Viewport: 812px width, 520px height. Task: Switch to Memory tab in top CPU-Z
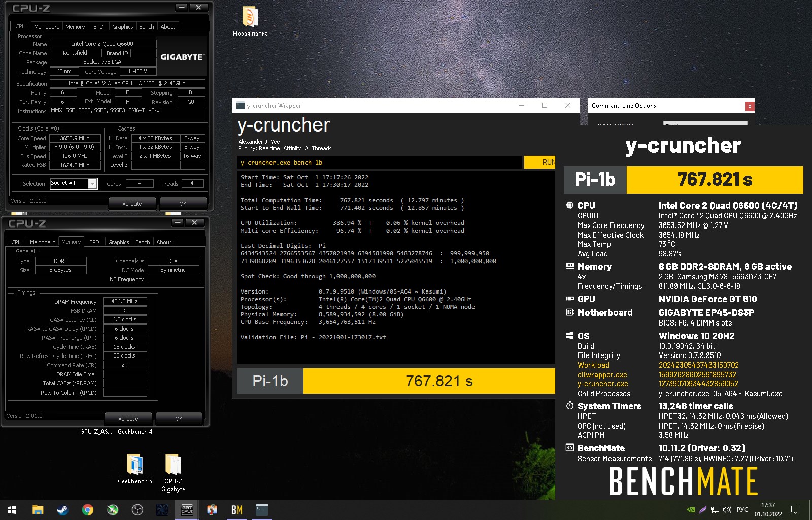(x=75, y=27)
